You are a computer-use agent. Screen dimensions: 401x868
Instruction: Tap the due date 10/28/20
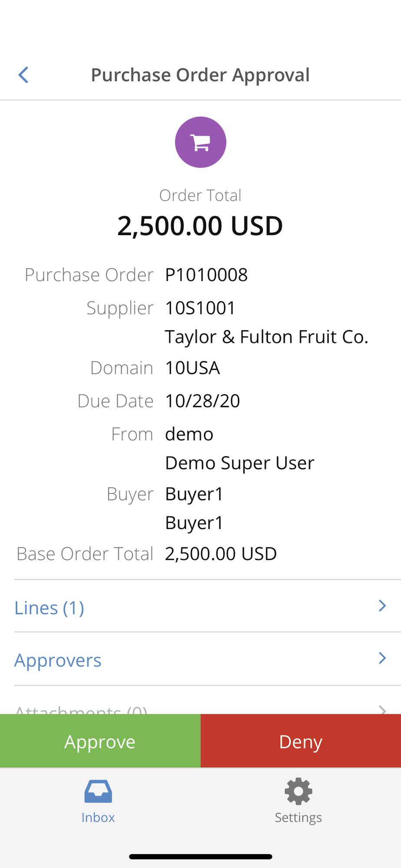[203, 401]
